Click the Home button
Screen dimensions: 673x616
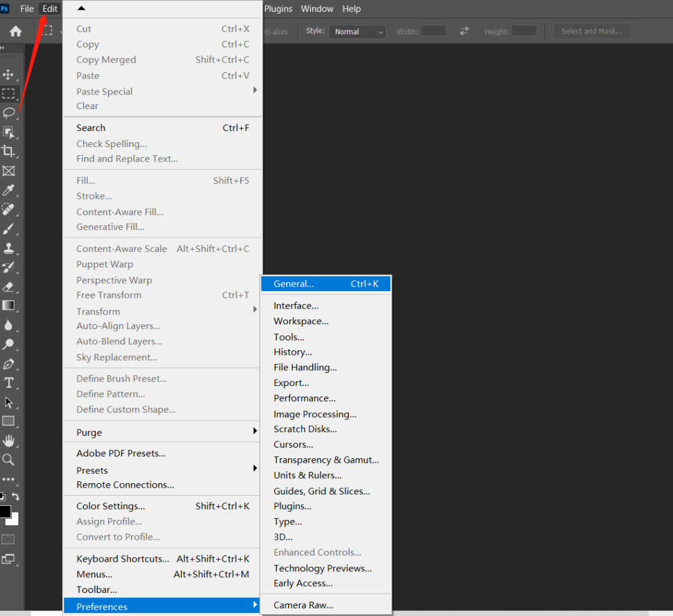tap(16, 31)
